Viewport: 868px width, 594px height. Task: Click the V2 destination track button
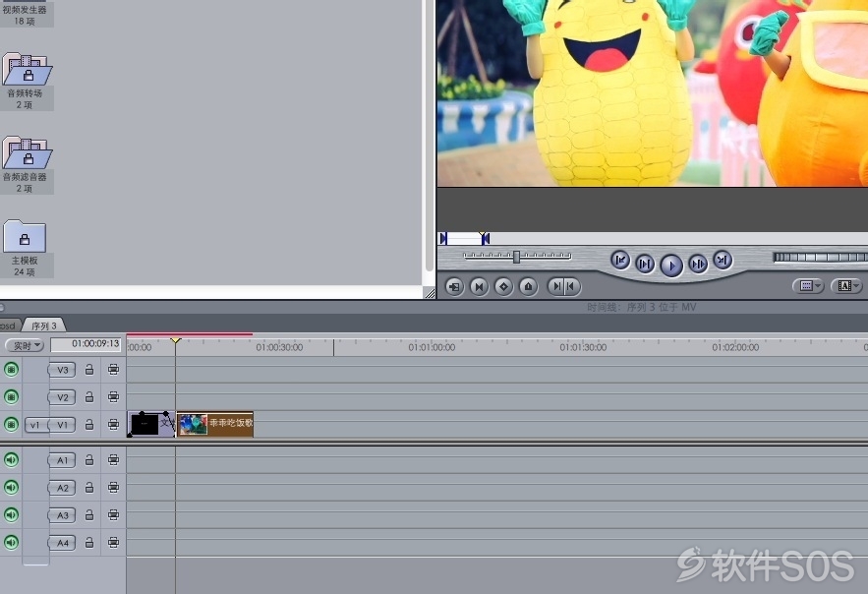click(62, 397)
